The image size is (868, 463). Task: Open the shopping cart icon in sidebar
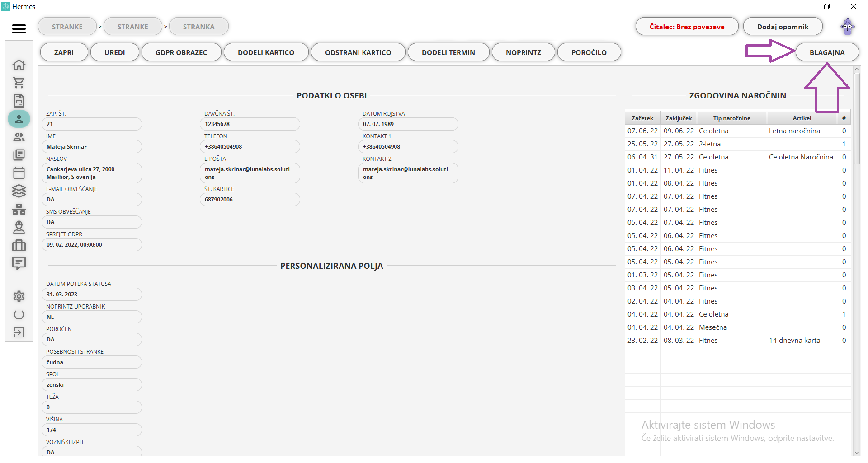[x=19, y=83]
